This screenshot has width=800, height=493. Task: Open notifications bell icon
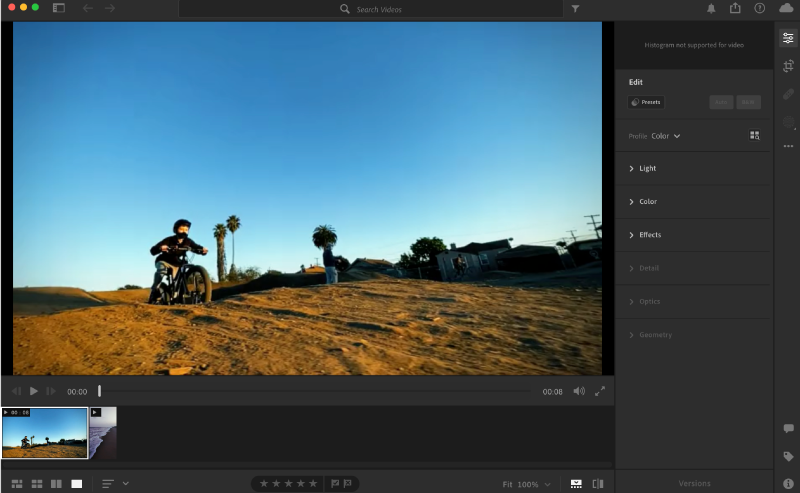pyautogui.click(x=711, y=9)
